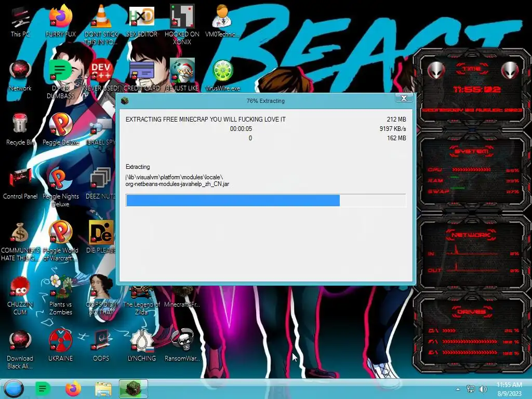Open the network tray icon
The height and width of the screenshot is (399, 532).
(x=471, y=389)
